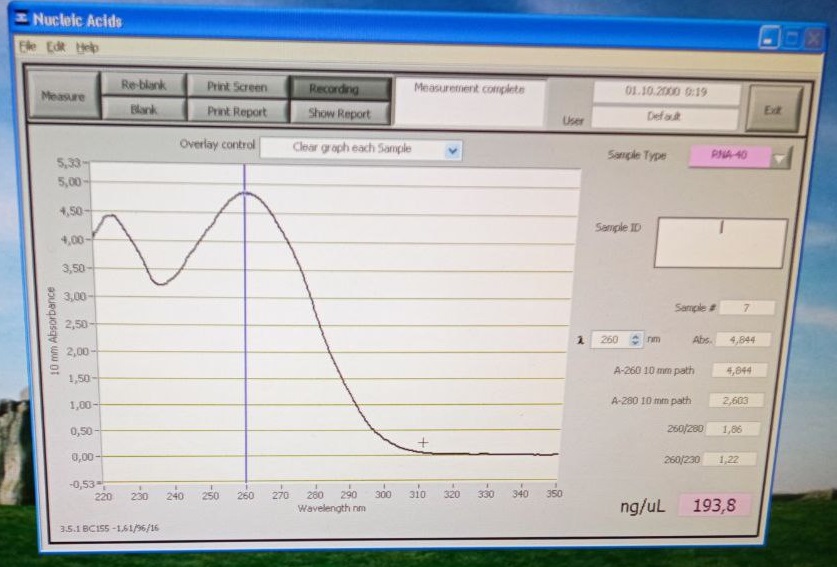This screenshot has height=567, width=837.
Task: Take a capture with Print Screen
Action: [x=237, y=87]
